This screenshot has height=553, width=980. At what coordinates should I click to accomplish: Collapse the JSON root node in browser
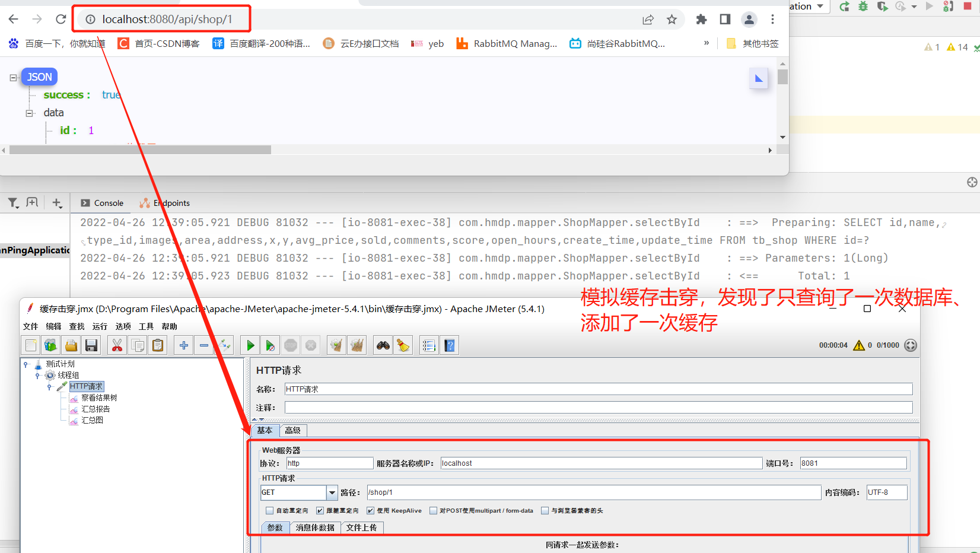(13, 78)
